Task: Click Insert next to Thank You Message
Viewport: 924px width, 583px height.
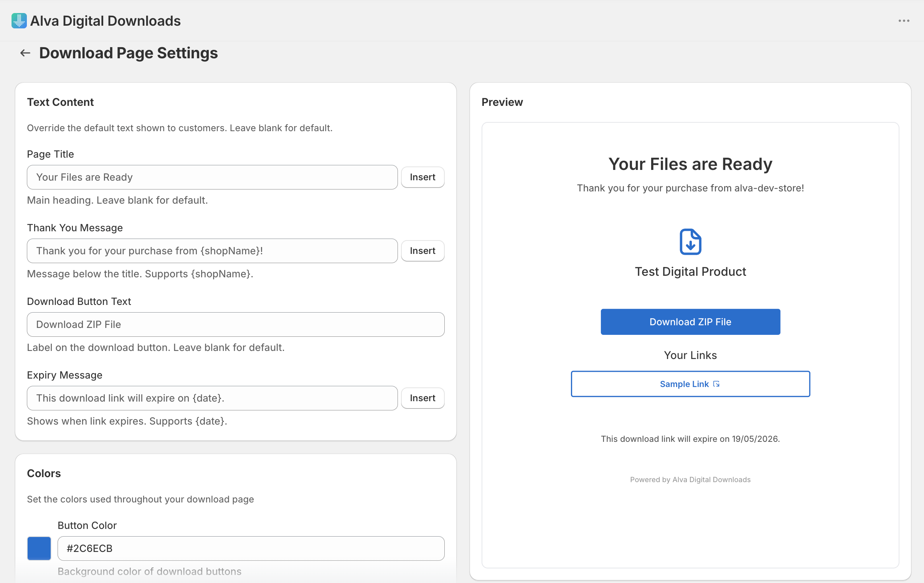Action: (x=422, y=251)
